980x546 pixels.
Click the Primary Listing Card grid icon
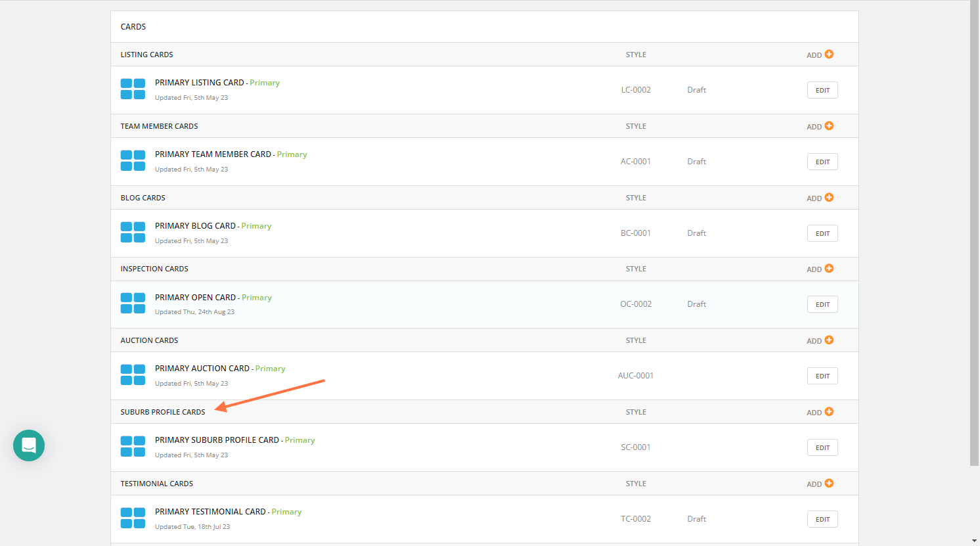click(x=133, y=89)
